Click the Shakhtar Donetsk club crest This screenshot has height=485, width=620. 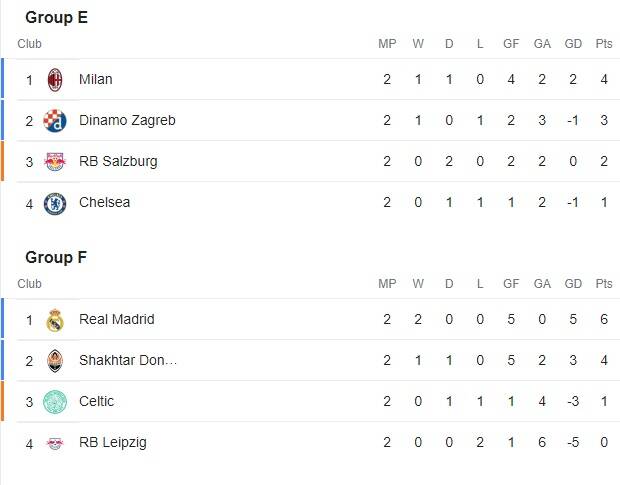click(x=55, y=361)
